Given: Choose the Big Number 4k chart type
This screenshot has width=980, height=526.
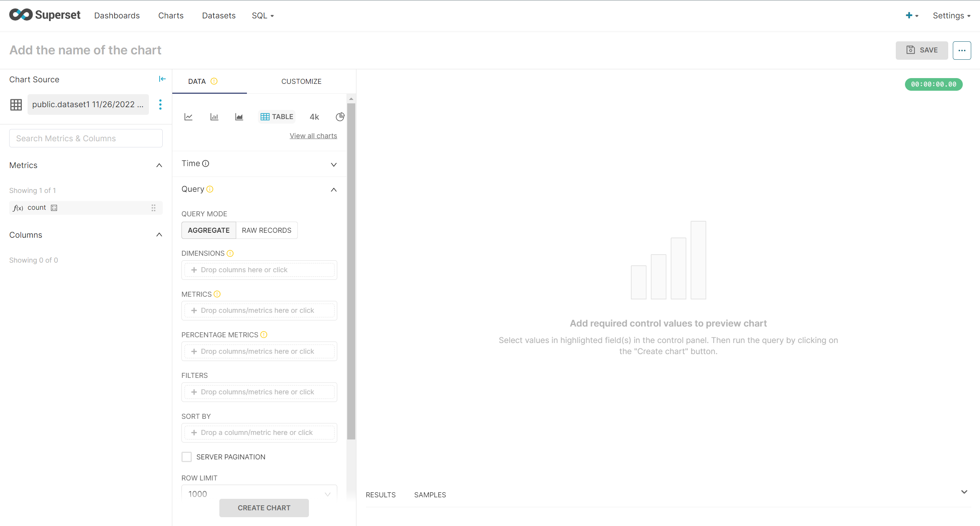Looking at the screenshot, I should [314, 117].
